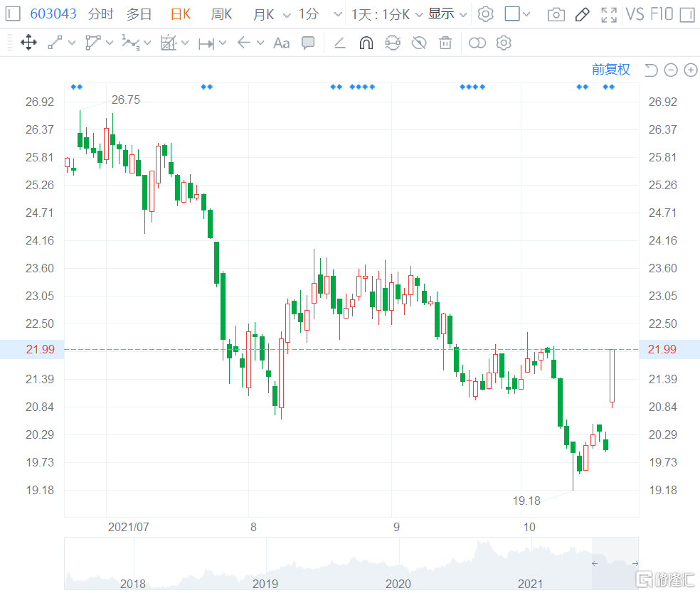The width and height of the screenshot is (700, 593).
Task: Expand range ruler options arrow
Action: tap(223, 43)
